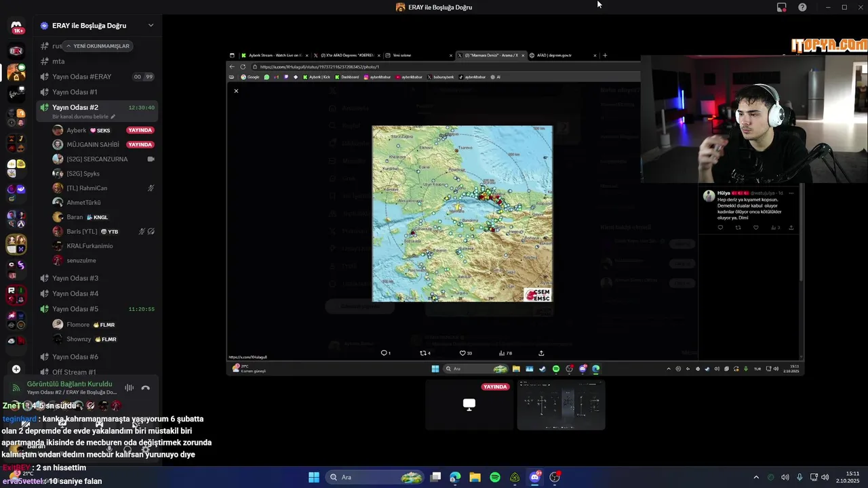This screenshot has height=488, width=868.
Task: Open Windows Start menu
Action: pyautogui.click(x=314, y=477)
